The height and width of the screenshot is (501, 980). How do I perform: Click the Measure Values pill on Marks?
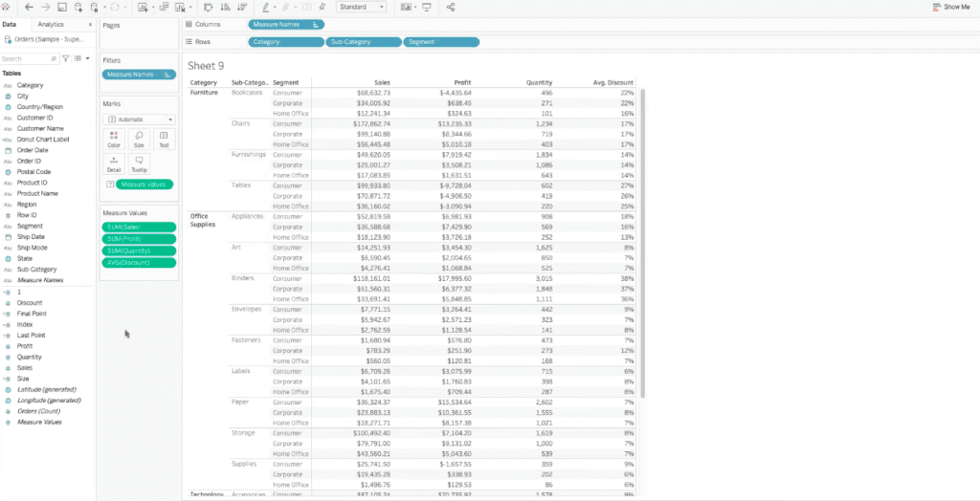point(145,185)
